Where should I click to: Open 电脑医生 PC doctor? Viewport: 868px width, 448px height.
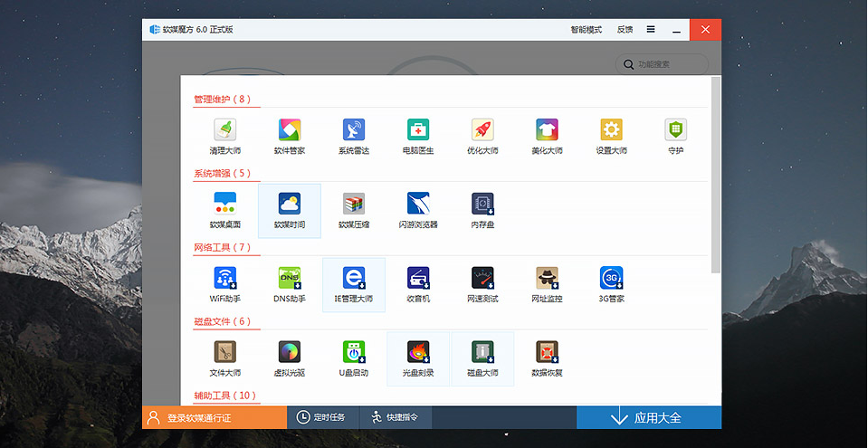pos(418,137)
